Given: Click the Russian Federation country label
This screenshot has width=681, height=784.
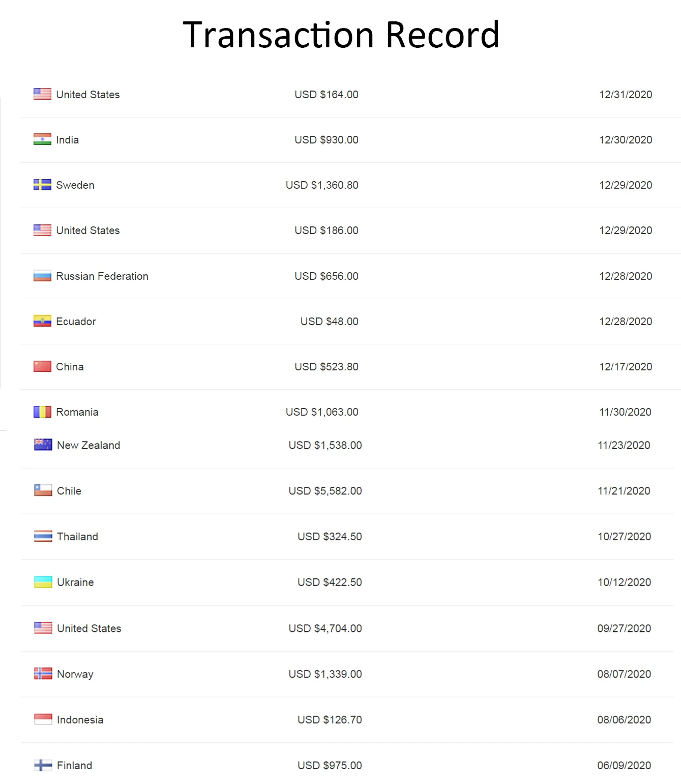Looking at the screenshot, I should (102, 276).
